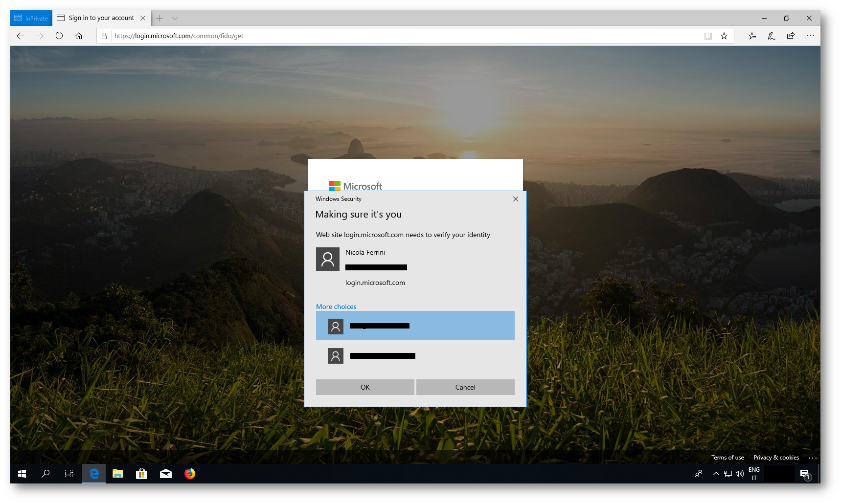Cancel the identity verification dialog

465,387
